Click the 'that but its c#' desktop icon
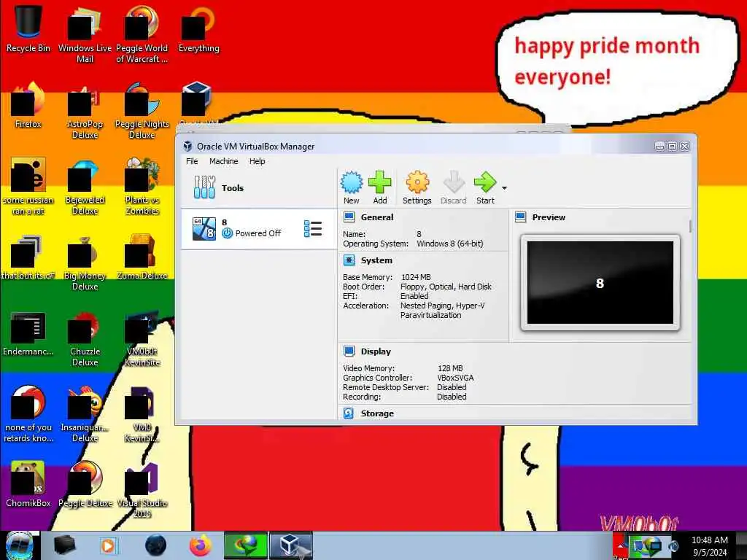747x560 pixels. (28, 257)
